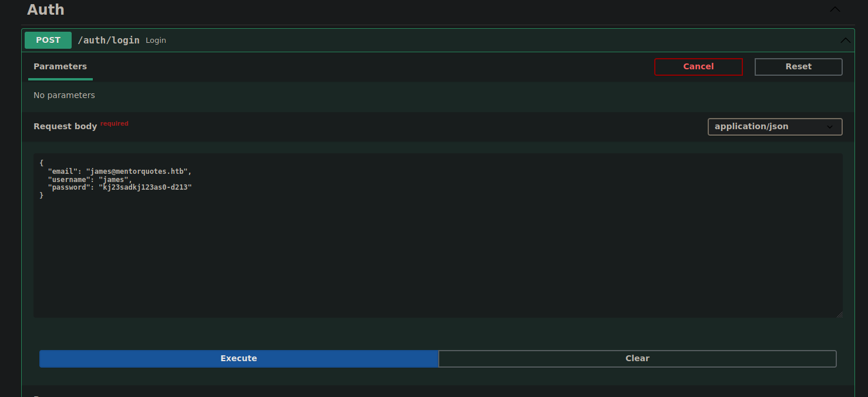
Task: Reset the request body with Reset
Action: coord(798,67)
